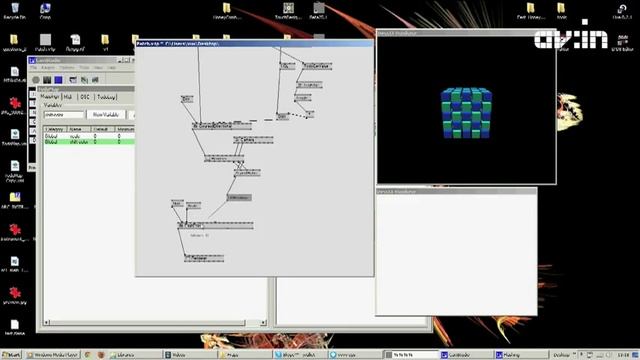Open the Recycle Bin desktop icon
640x360 pixels.
pyautogui.click(x=15, y=11)
